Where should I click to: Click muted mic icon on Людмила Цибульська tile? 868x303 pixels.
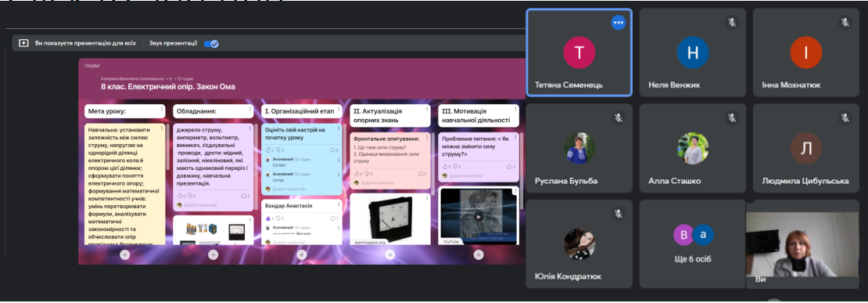click(845, 118)
